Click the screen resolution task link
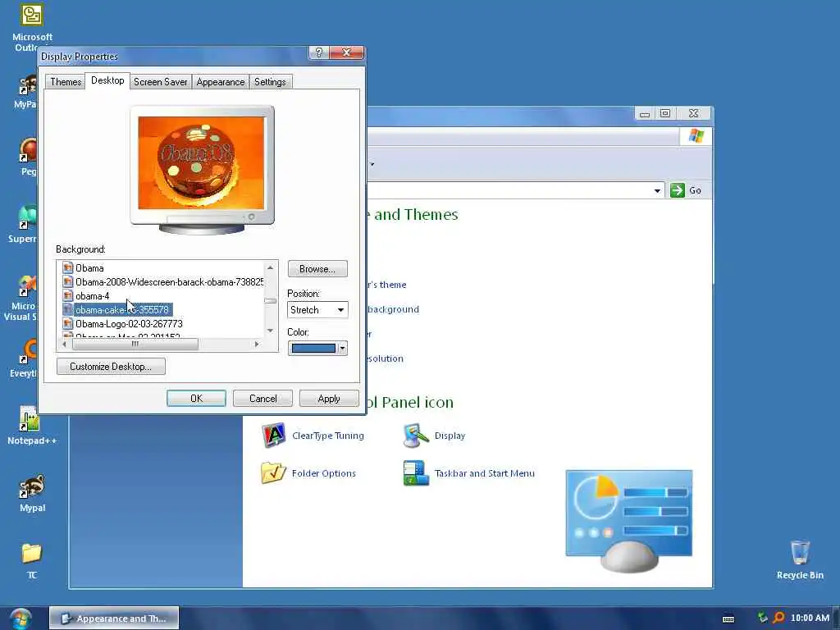Screen dimensions: 840x630 (x=386, y=358)
